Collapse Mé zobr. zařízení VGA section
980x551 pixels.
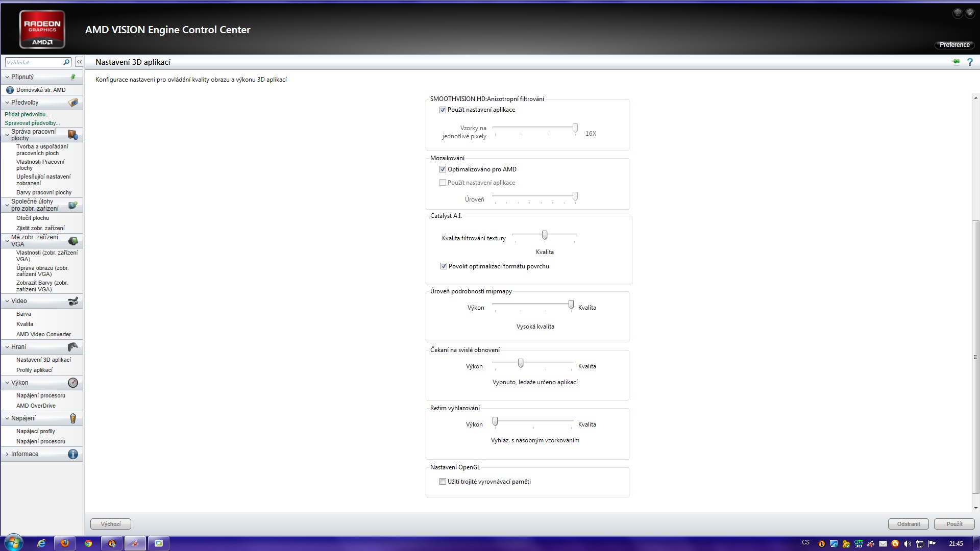(x=7, y=241)
